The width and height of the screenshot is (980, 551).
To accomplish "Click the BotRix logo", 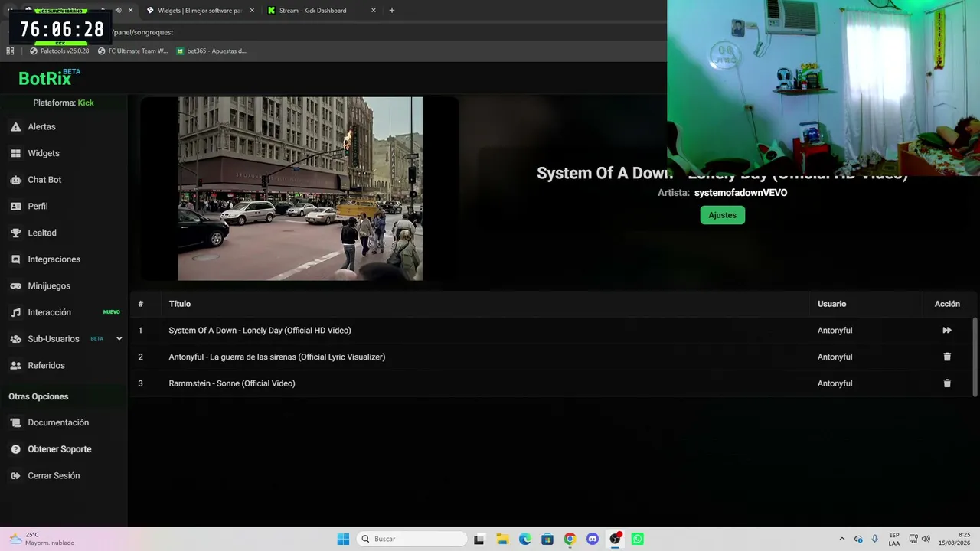I will [49, 77].
